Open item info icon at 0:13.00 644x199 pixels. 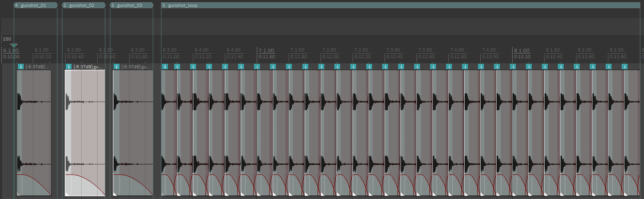point(480,66)
